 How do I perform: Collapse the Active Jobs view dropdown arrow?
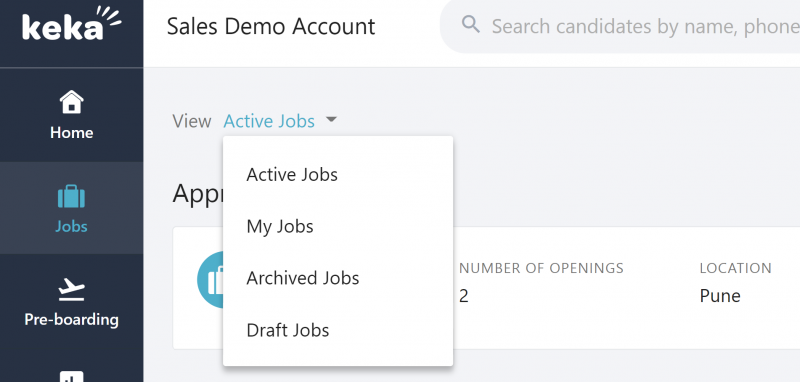point(331,120)
